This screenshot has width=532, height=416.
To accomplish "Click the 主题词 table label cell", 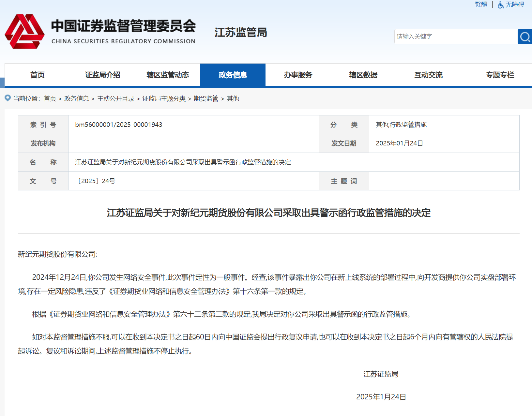I will [x=344, y=181].
